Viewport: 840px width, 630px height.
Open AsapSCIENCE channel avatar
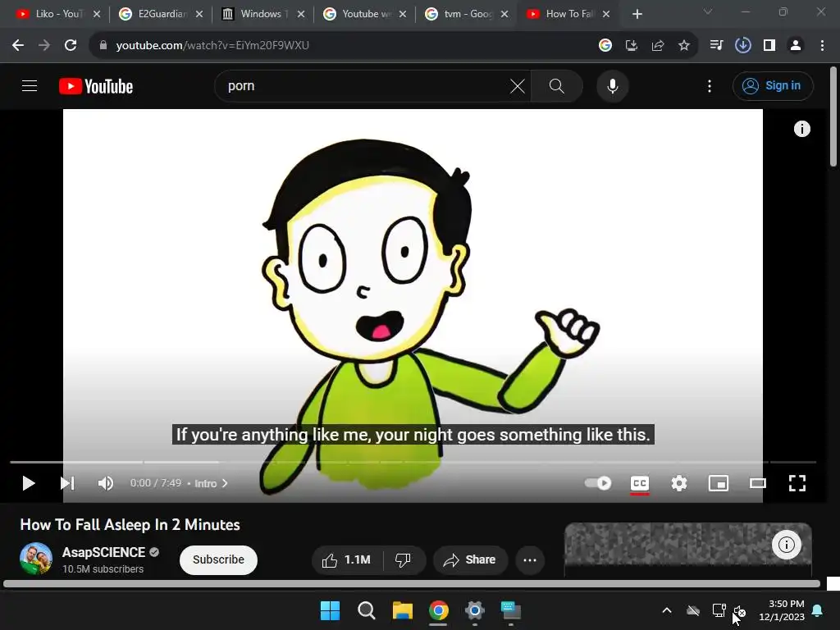(36, 559)
